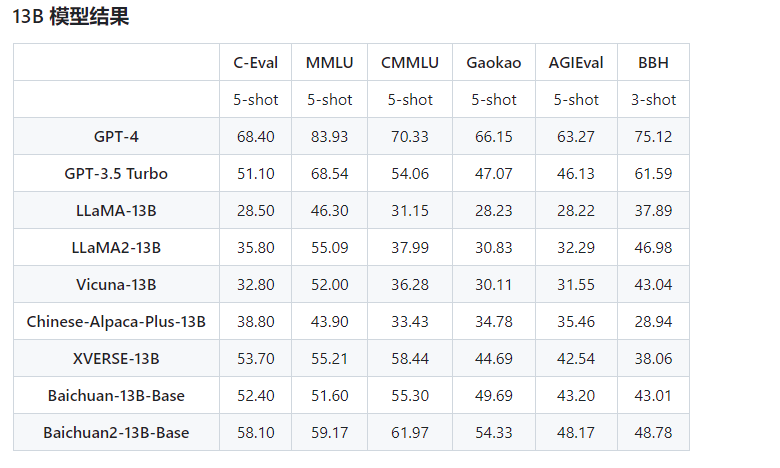Click the Baichuan-13B-Base row label

(116, 395)
